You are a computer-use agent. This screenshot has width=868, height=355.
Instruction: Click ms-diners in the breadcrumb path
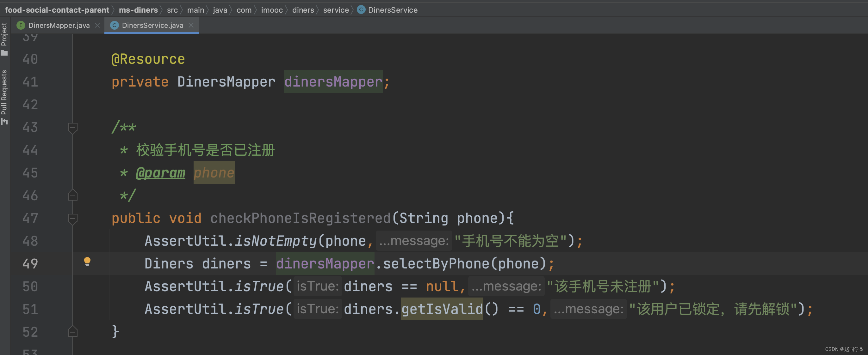click(x=138, y=10)
